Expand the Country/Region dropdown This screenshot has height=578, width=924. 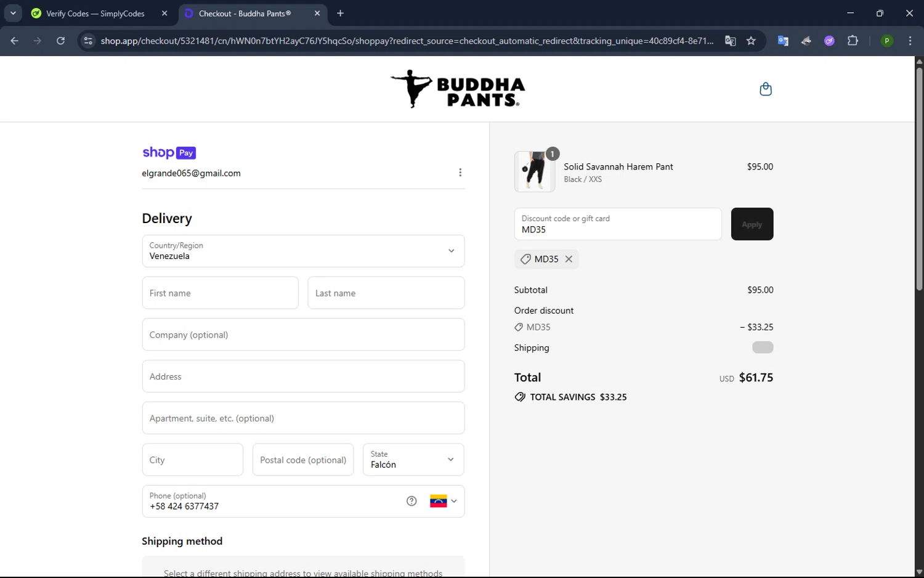coord(303,251)
